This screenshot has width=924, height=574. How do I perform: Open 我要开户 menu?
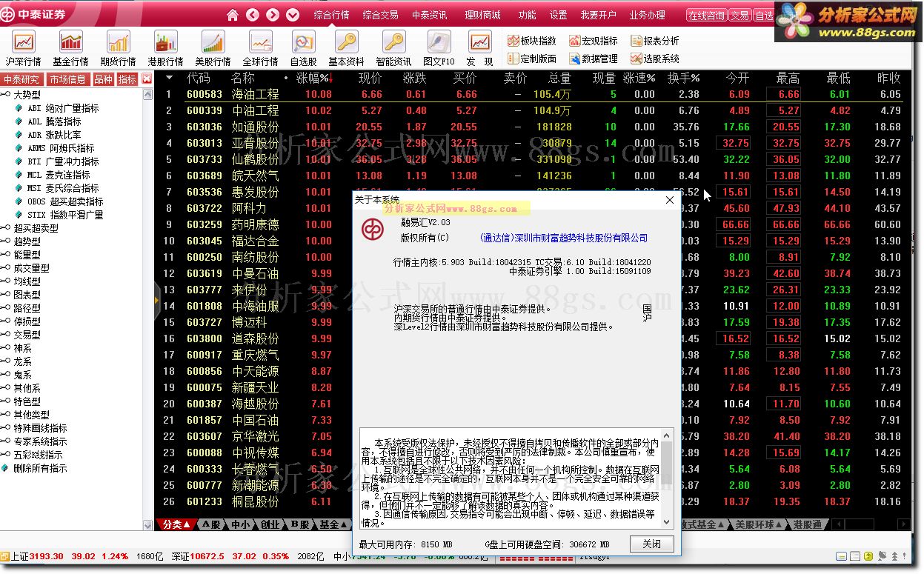pos(598,15)
